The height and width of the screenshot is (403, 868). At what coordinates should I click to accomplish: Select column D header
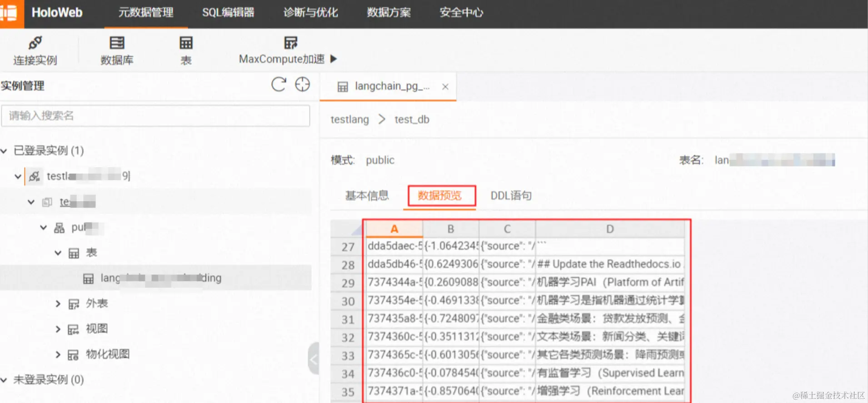pyautogui.click(x=610, y=229)
